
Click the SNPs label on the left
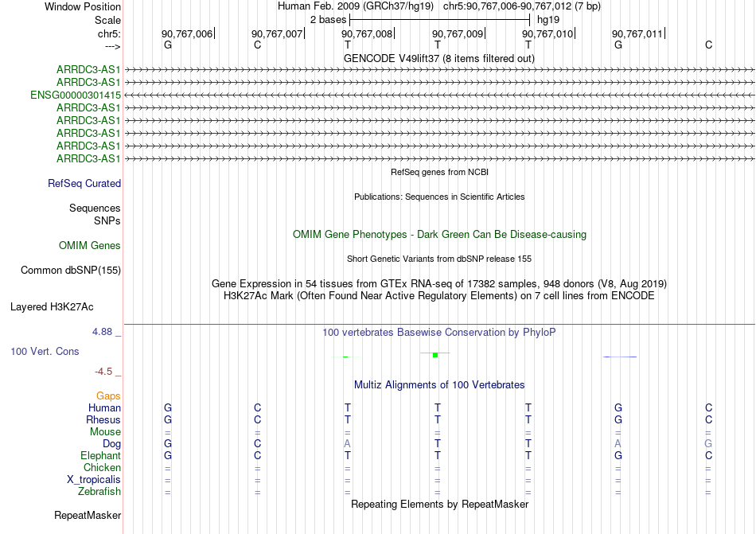click(107, 220)
